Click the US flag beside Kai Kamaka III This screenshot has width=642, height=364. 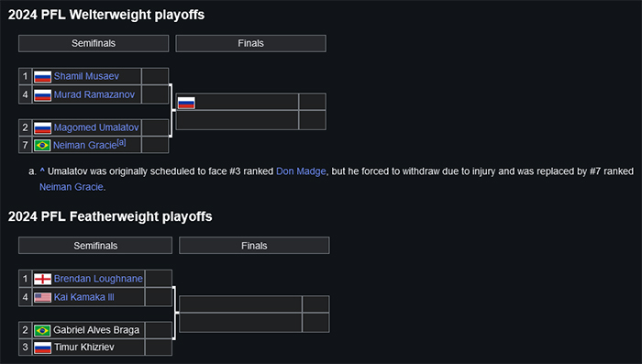(x=42, y=297)
